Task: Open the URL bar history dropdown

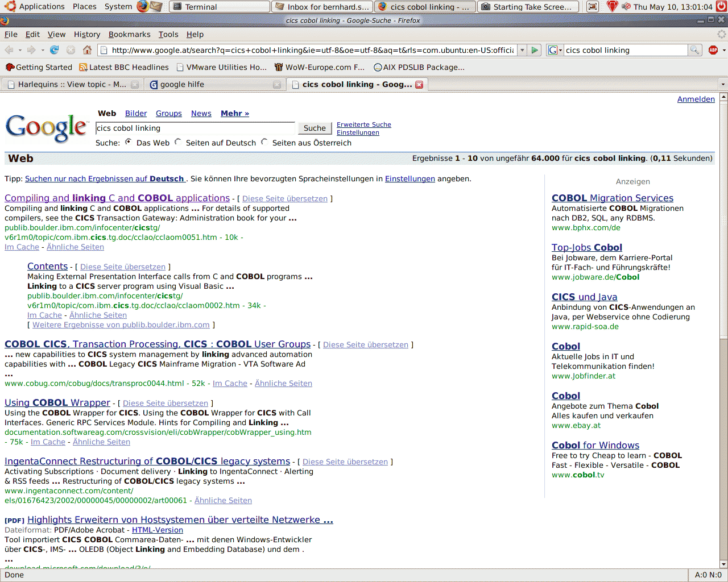Action: tap(522, 50)
